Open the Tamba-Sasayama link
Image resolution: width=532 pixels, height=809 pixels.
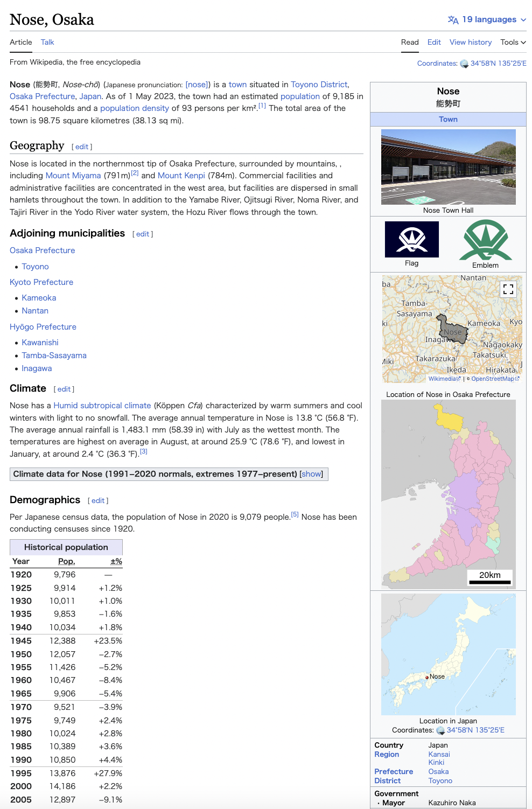(x=54, y=355)
